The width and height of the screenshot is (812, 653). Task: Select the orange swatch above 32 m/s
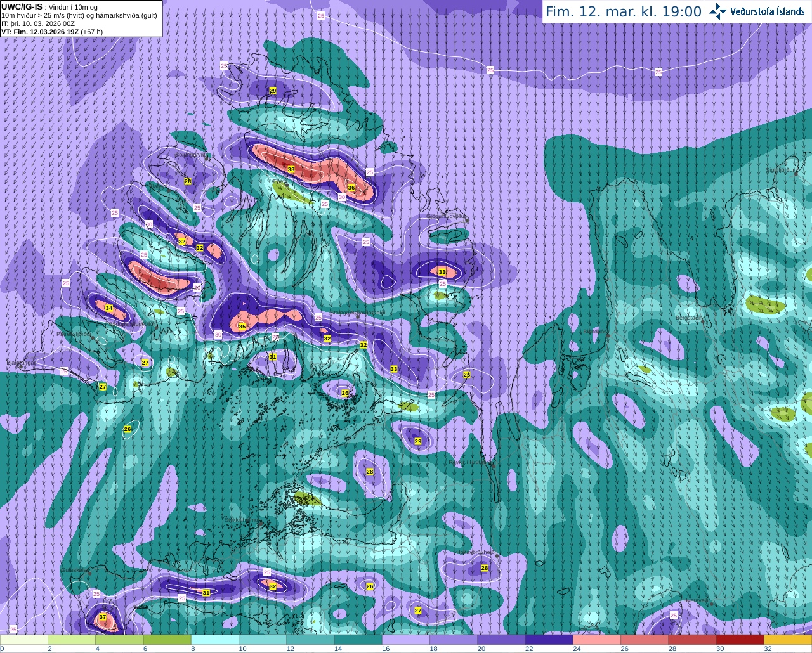point(788,640)
